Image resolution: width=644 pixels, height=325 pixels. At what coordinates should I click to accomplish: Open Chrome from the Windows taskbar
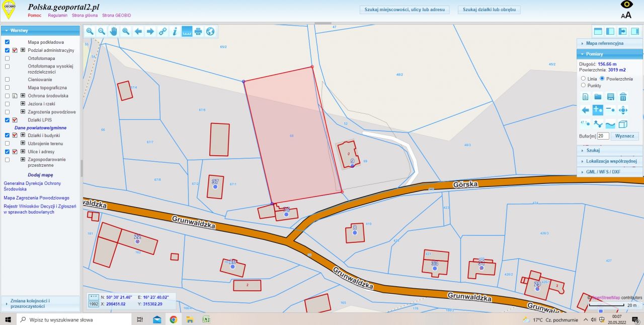(173, 319)
